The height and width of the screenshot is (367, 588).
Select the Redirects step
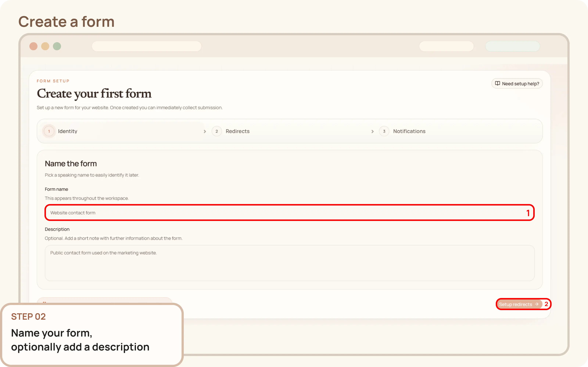coord(237,131)
